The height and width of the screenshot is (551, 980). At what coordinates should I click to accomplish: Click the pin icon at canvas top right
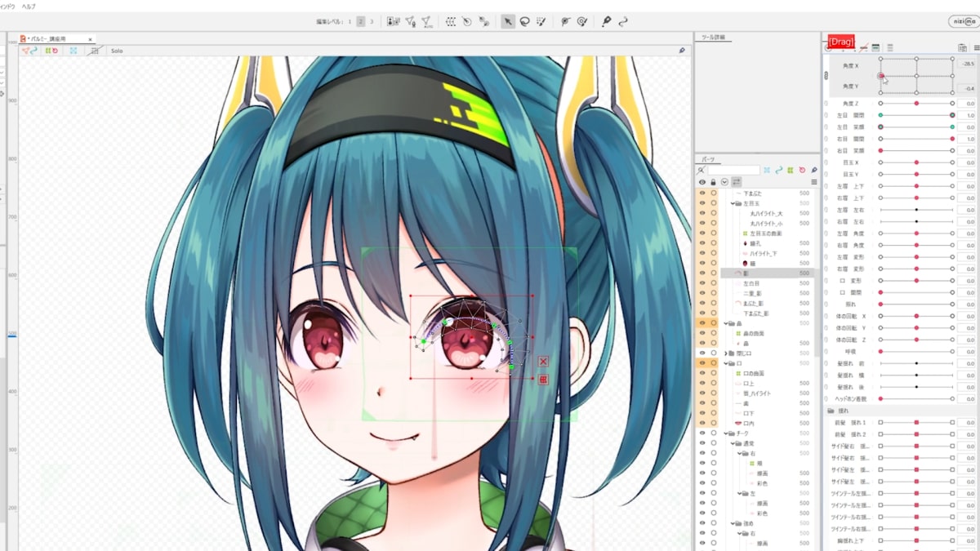(x=682, y=51)
